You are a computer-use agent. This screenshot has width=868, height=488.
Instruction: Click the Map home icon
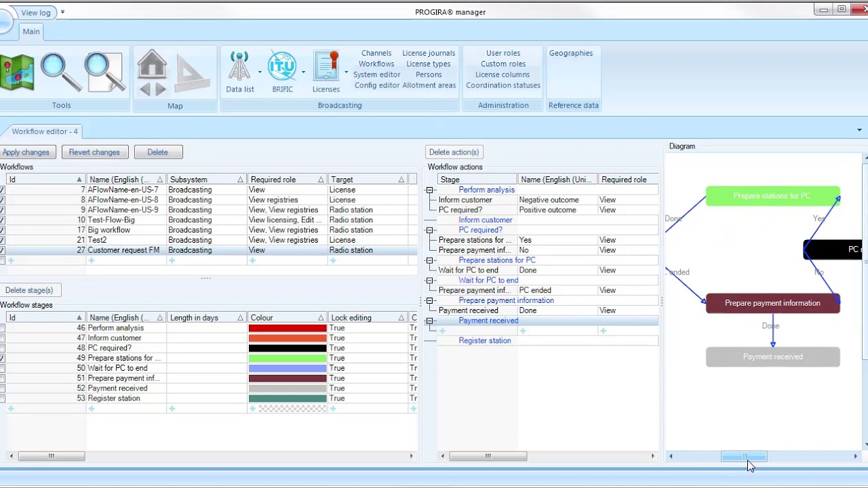[152, 64]
